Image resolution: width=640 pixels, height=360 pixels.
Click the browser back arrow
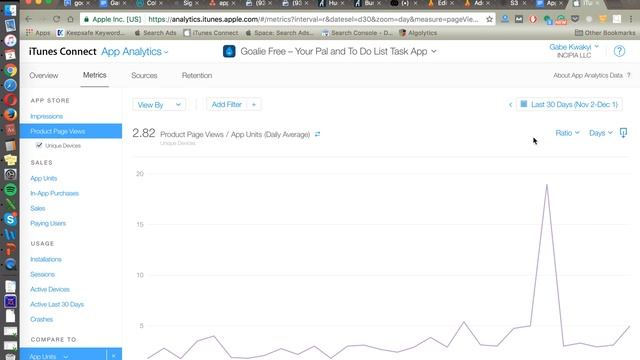[29, 19]
